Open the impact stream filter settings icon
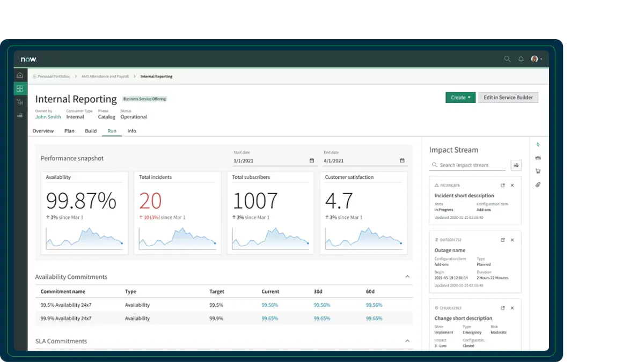 pyautogui.click(x=516, y=165)
